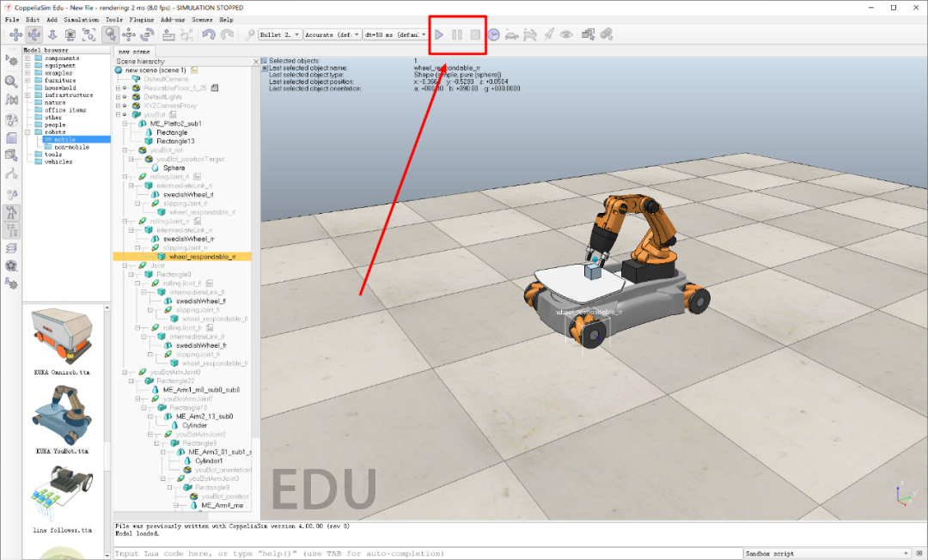The width and height of the screenshot is (928, 560).
Task: Click the pause simulation button
Action: coord(457,34)
